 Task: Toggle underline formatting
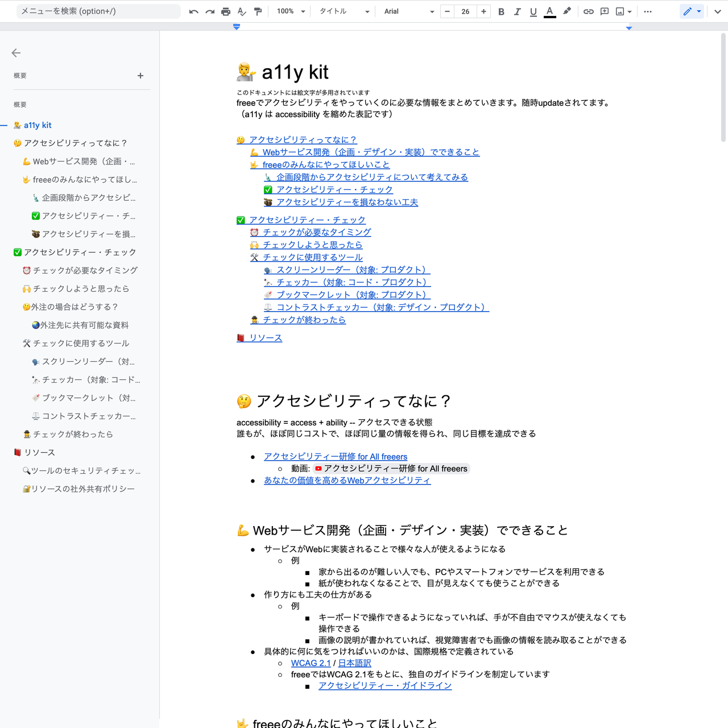tap(533, 11)
